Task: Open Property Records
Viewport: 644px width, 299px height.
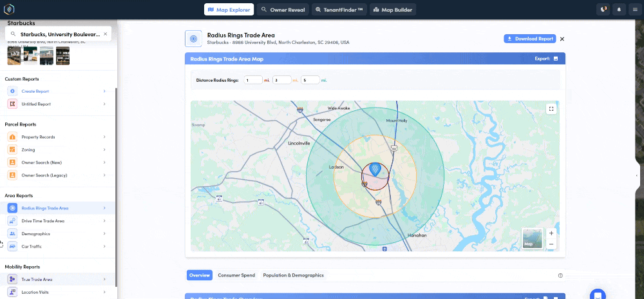Action: pos(38,137)
